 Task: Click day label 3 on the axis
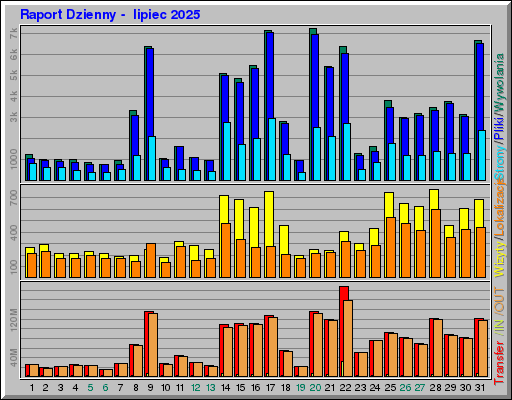pos(60,388)
